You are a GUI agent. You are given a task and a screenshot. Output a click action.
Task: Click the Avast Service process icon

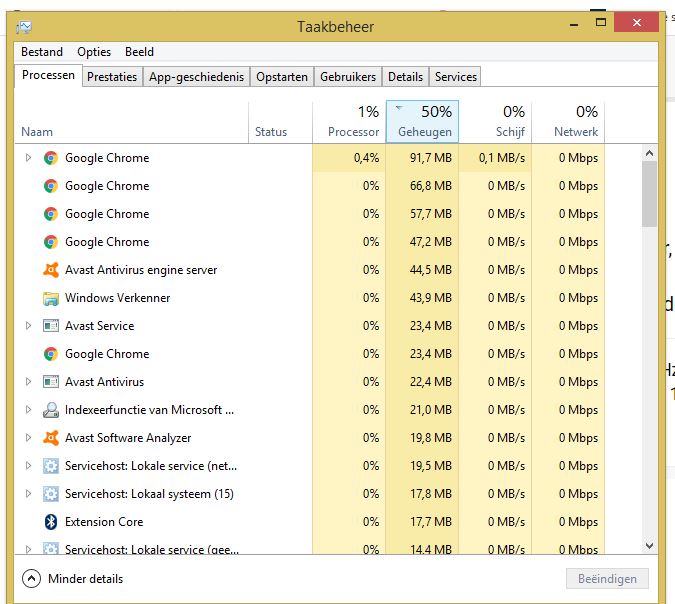[51, 326]
